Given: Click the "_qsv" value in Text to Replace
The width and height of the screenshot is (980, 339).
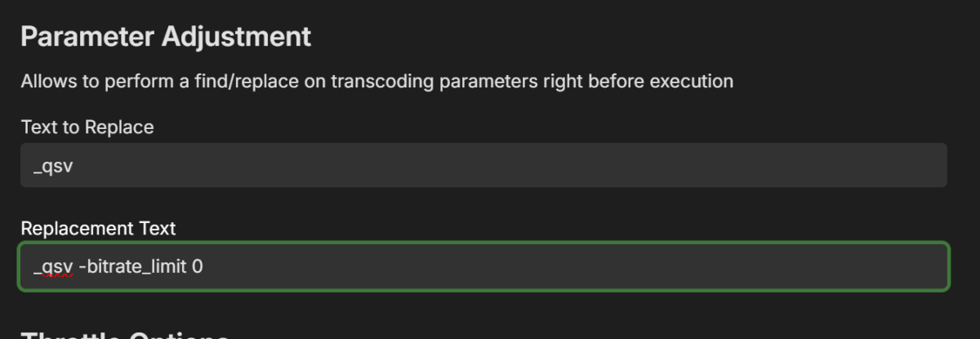Looking at the screenshot, I should point(53,166).
